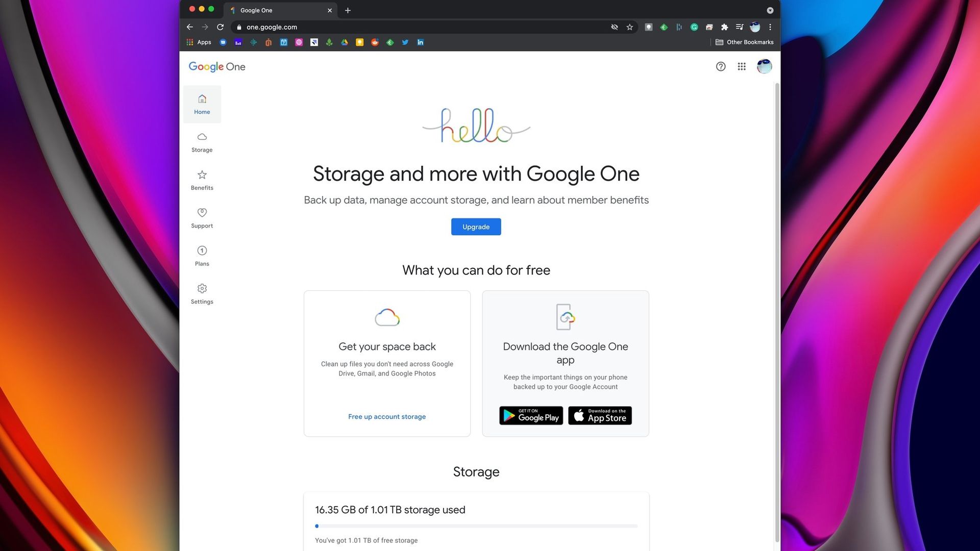Bookmark this page with star icon

[x=630, y=27]
